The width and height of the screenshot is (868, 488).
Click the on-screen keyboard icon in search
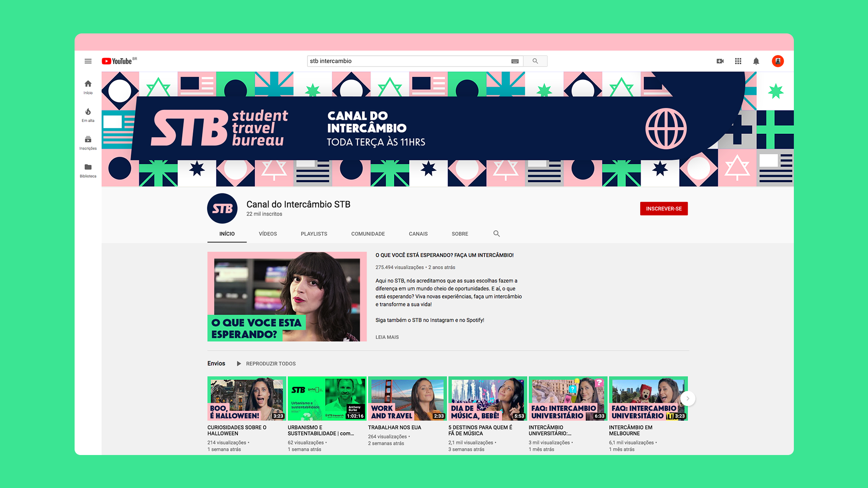pos(515,61)
